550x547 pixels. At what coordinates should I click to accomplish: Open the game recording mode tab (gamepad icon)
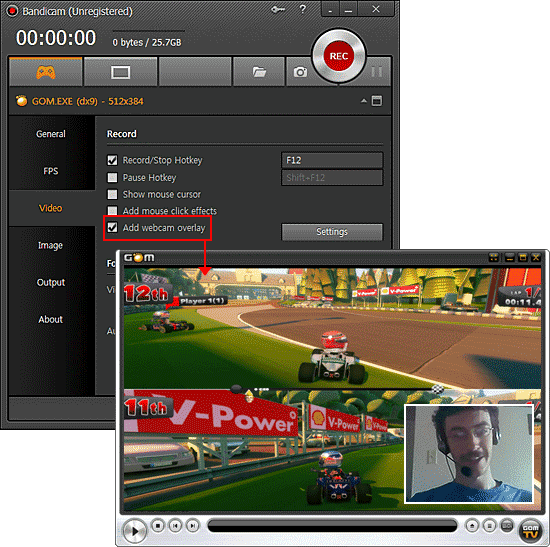point(46,72)
